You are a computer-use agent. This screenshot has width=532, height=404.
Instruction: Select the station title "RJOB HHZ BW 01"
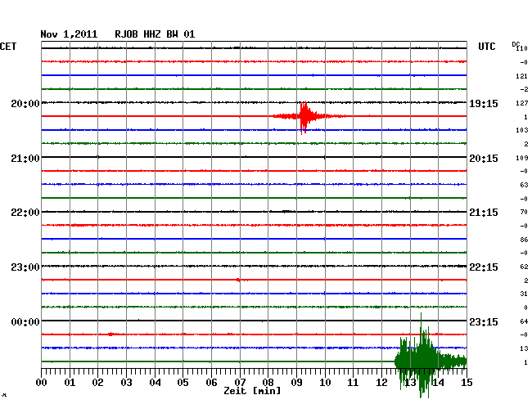pos(155,34)
